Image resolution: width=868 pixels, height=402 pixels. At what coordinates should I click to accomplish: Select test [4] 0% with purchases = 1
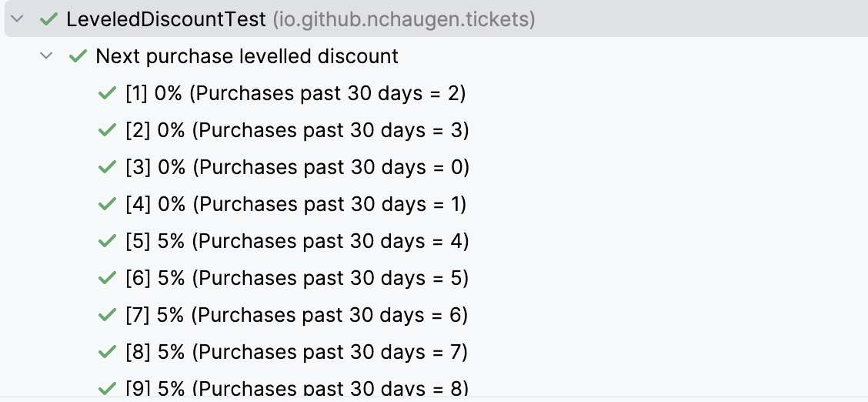[295, 204]
